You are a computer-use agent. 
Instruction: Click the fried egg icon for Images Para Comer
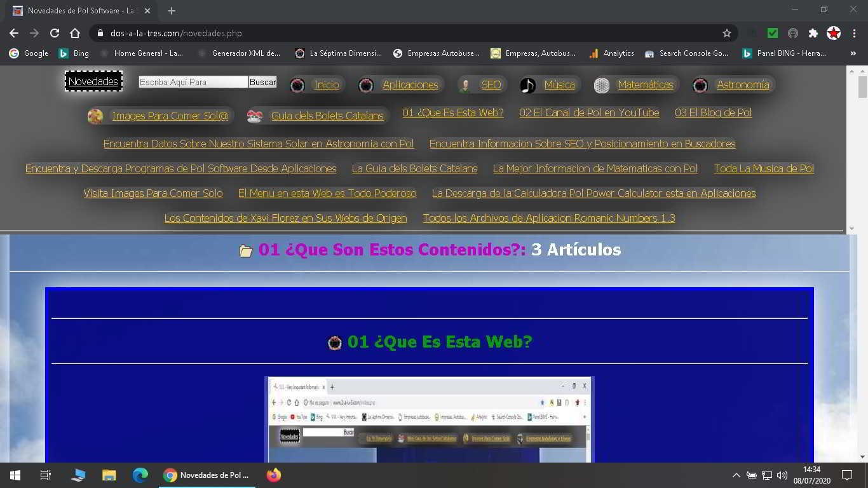pos(96,116)
